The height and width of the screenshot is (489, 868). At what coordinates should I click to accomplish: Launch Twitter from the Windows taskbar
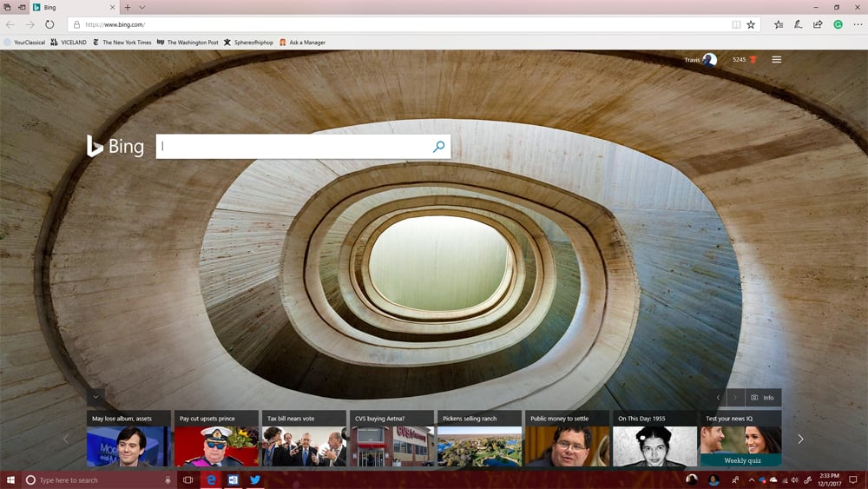(x=255, y=479)
